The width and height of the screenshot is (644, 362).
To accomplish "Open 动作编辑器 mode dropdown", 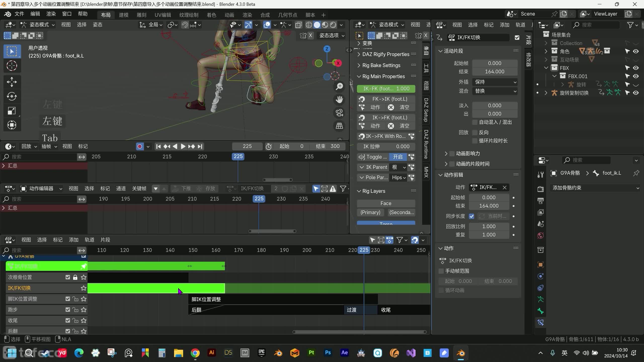I will (x=41, y=189).
